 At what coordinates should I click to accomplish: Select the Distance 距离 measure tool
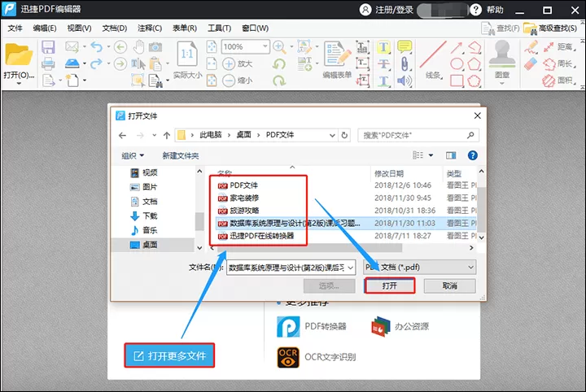(558, 47)
